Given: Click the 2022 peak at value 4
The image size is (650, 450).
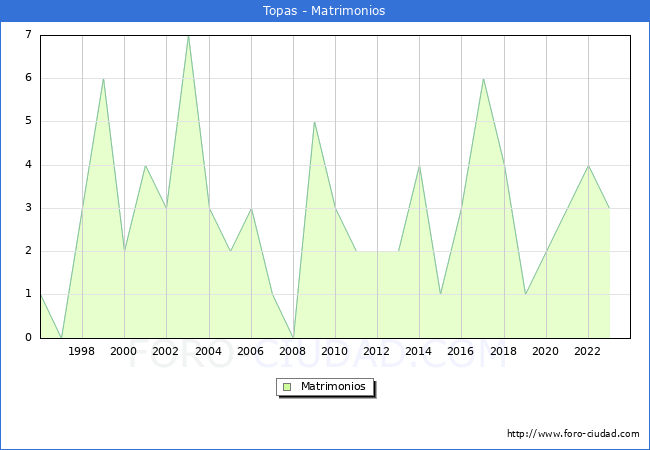Looking at the screenshot, I should pyautogui.click(x=588, y=166).
